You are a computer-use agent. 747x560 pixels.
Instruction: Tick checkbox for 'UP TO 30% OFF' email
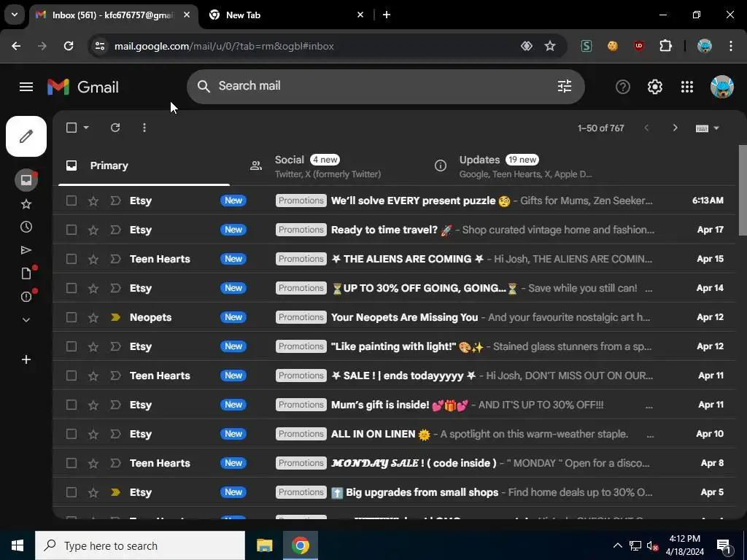click(71, 288)
